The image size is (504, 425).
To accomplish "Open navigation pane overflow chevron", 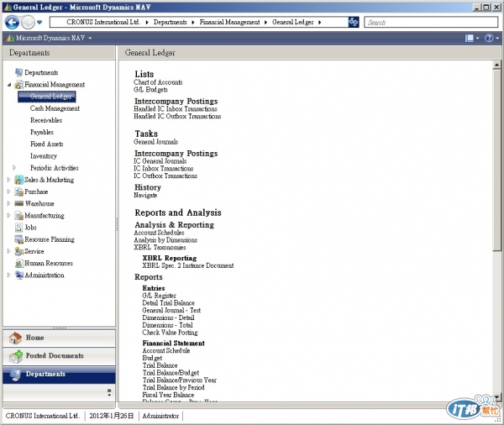I will coord(109,392).
